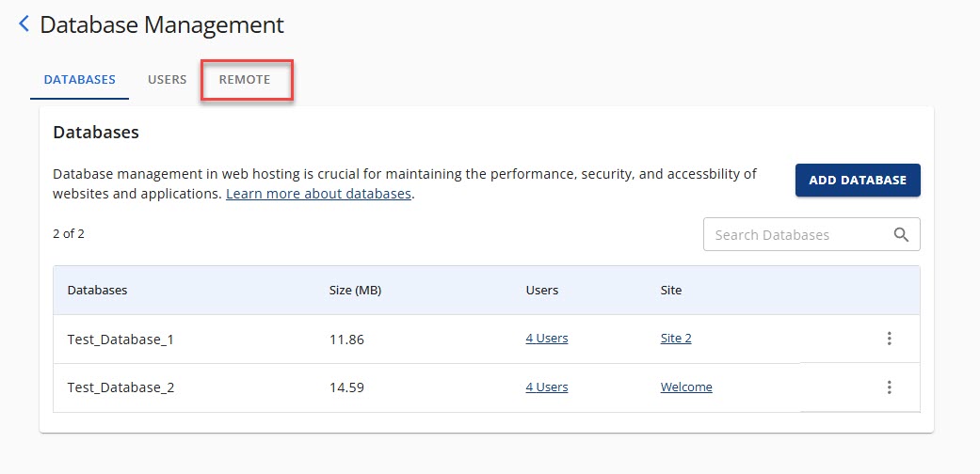This screenshot has width=980, height=474.
Task: Focus the Search Databases input field
Action: point(795,235)
